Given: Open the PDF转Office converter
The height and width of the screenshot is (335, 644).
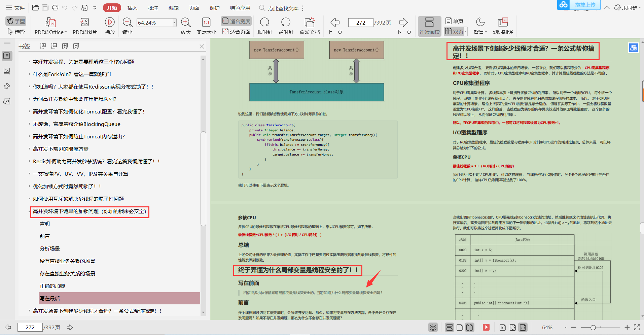Looking at the screenshot, I should coord(50,26).
